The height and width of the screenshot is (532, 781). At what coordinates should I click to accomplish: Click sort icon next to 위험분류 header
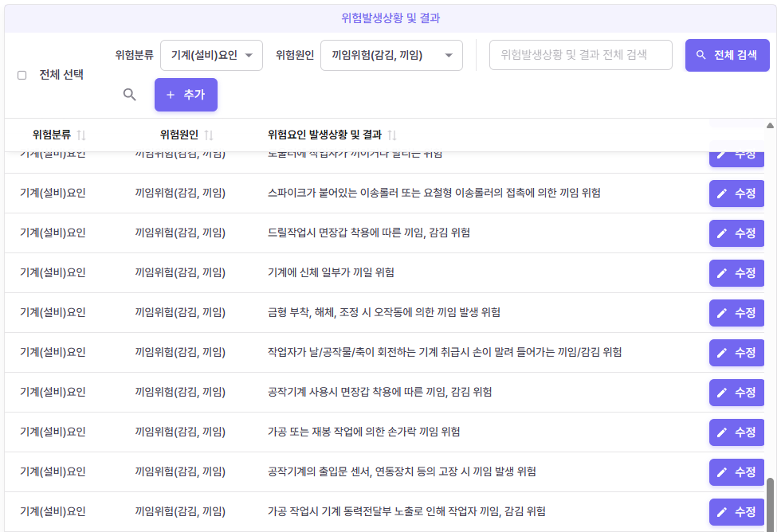(81, 135)
